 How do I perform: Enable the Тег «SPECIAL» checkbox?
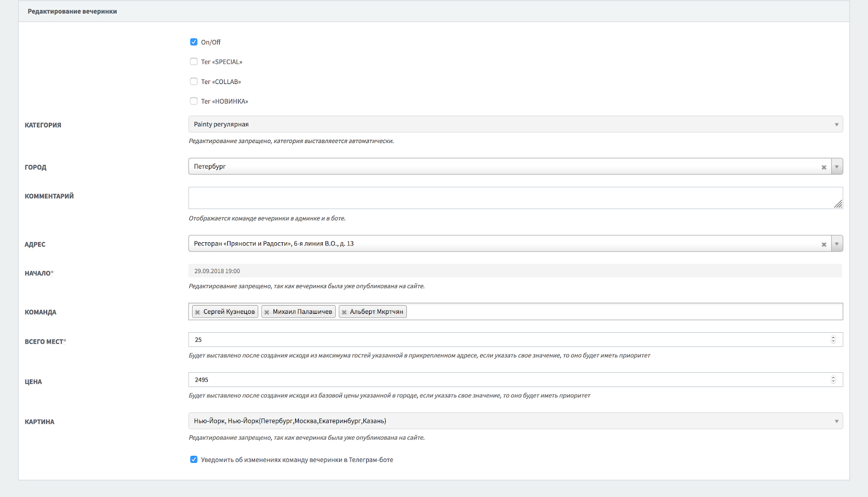click(194, 62)
